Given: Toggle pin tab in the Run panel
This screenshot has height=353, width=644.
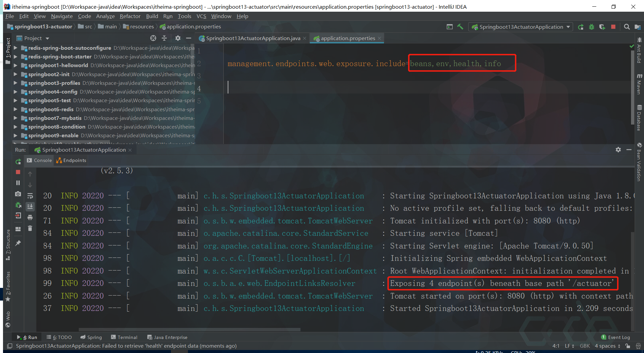Looking at the screenshot, I should pyautogui.click(x=18, y=243).
